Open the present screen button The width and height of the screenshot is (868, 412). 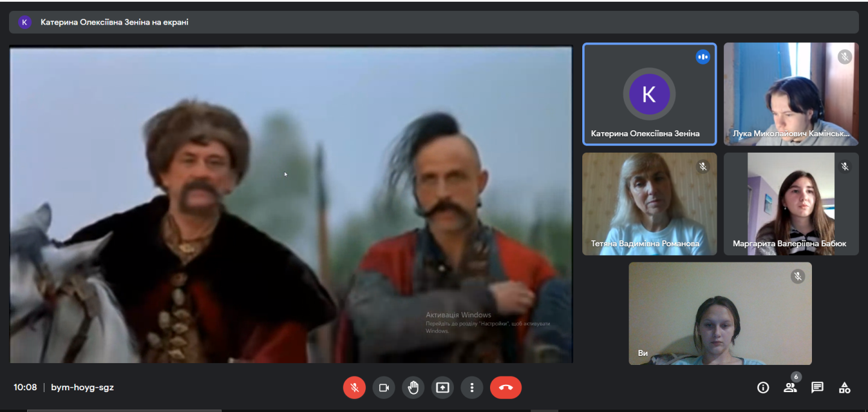[442, 388]
